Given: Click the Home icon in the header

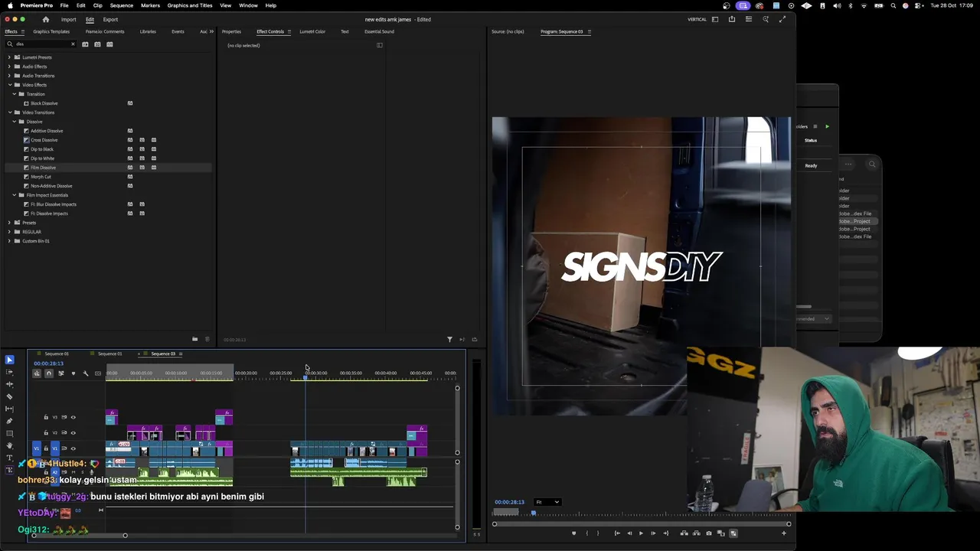Looking at the screenshot, I should coord(45,19).
